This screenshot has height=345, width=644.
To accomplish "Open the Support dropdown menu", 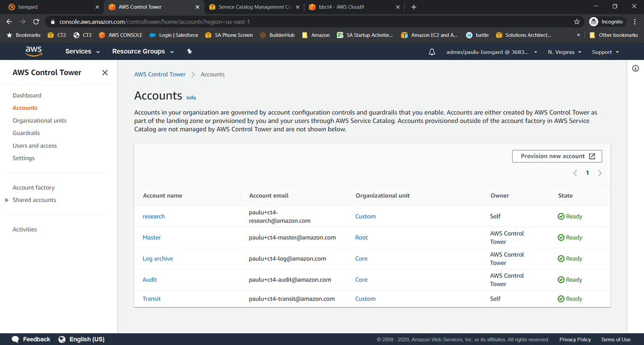I will (605, 52).
